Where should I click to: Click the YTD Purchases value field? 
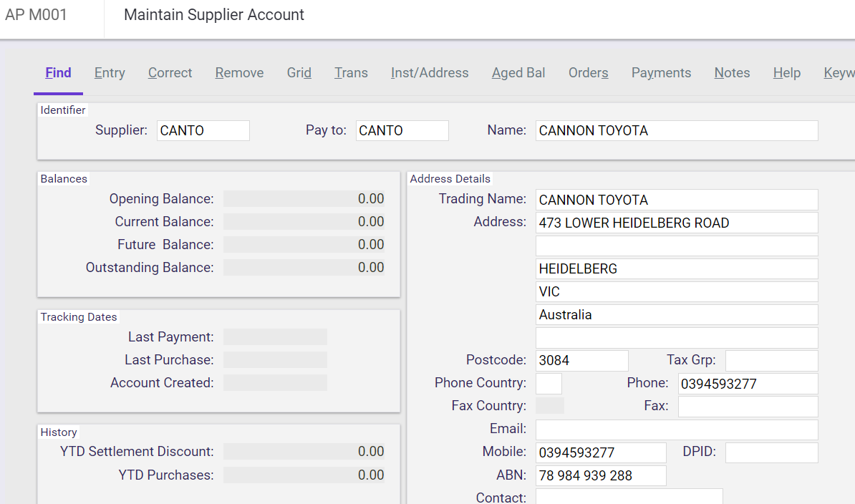(x=304, y=475)
